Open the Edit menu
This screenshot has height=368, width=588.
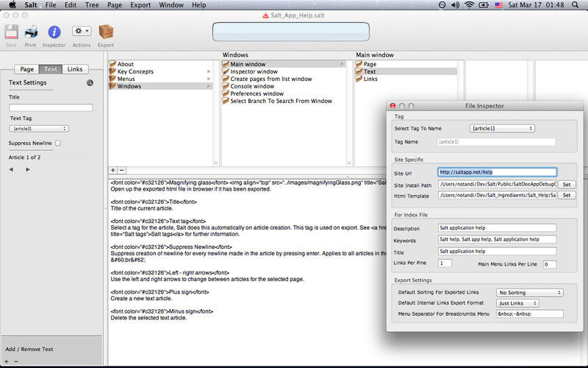click(70, 5)
